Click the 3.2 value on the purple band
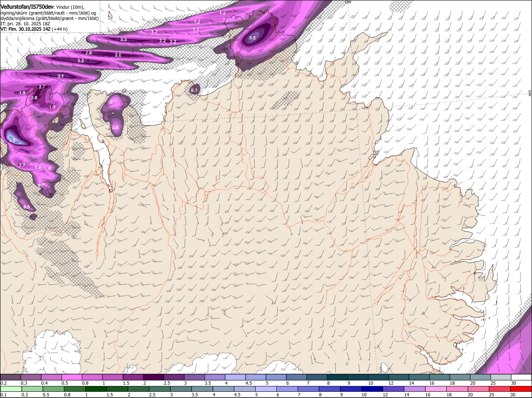The width and height of the screenshot is (532, 398). [x=81, y=61]
